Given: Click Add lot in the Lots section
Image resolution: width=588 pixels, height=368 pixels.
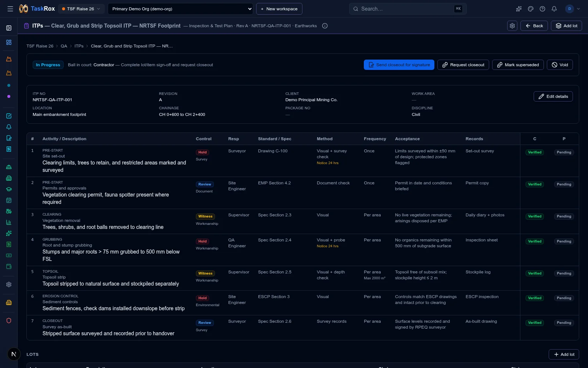Looking at the screenshot, I should 564,354.
